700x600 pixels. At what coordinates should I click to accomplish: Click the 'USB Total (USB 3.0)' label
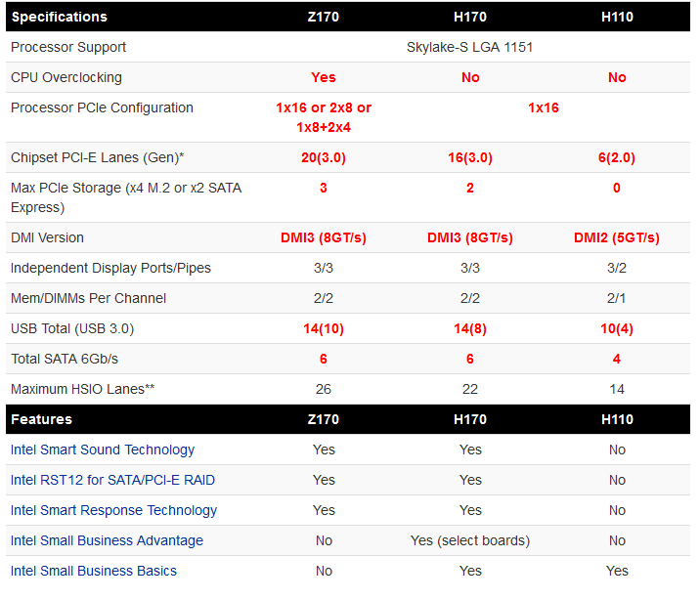click(72, 328)
